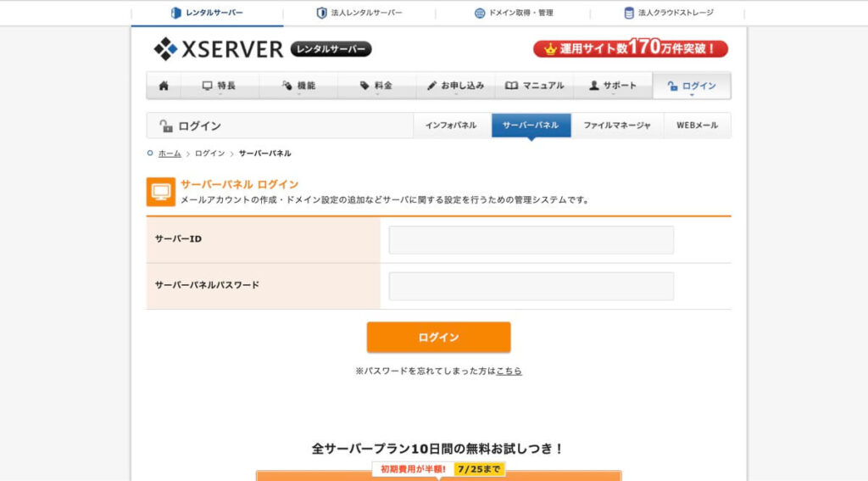Click the padlock icon beside ログイン heading
The image size is (868, 481).
point(165,126)
